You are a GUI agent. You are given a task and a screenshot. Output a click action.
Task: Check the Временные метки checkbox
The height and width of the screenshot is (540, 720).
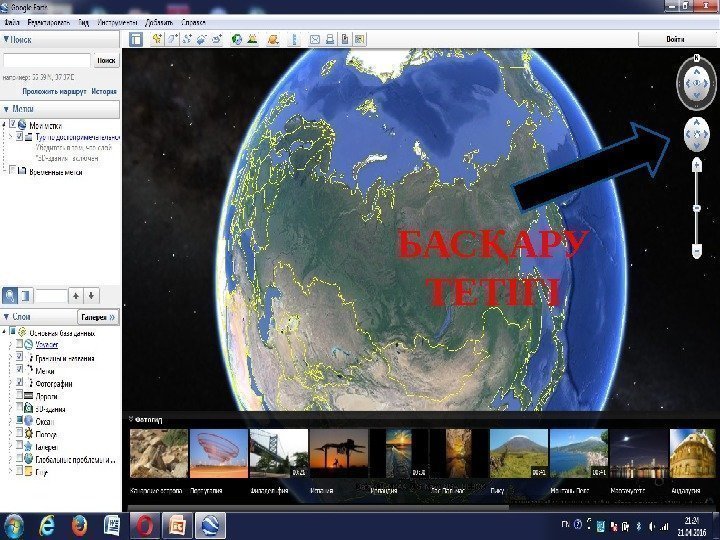[13, 171]
